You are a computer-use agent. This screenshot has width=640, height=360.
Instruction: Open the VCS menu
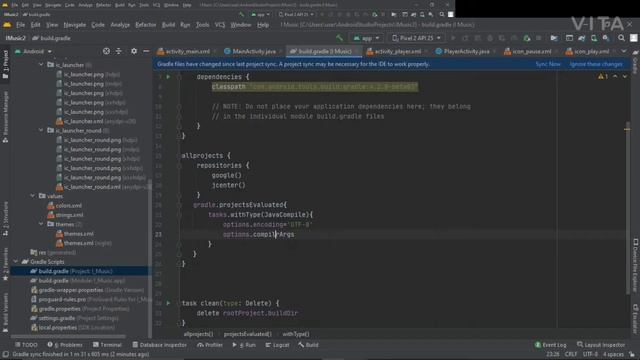(x=220, y=25)
